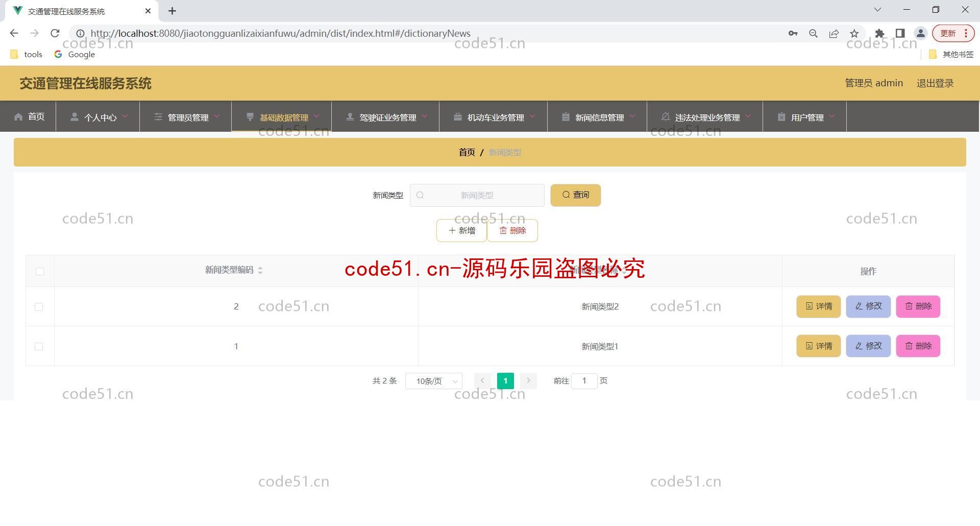980x526 pixels.
Task: Click the 新增 add button
Action: (461, 230)
